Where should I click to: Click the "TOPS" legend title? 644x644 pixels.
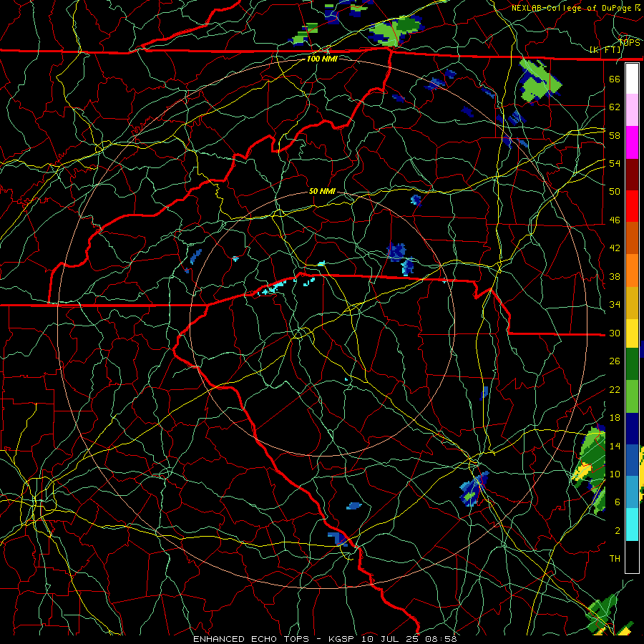pos(629,43)
